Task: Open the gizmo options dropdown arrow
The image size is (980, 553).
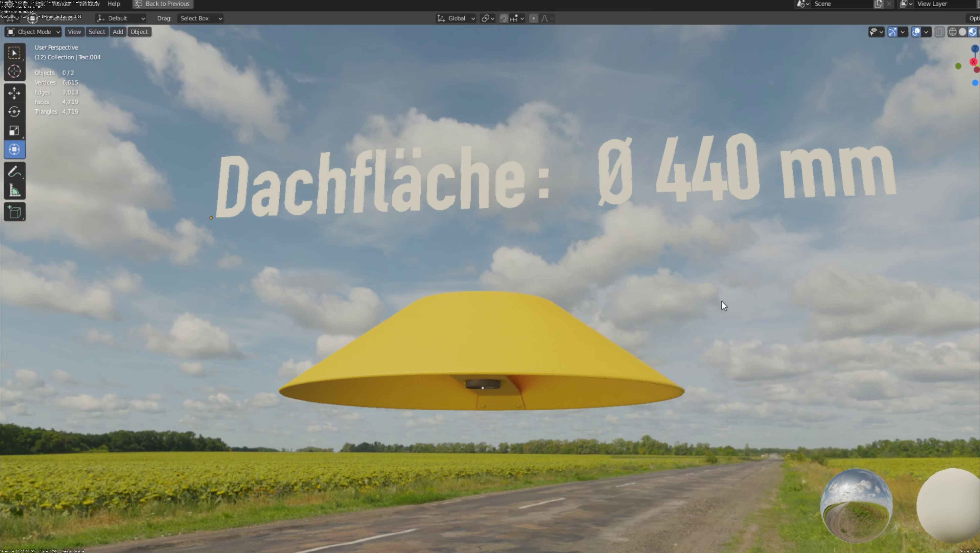Action: click(902, 32)
